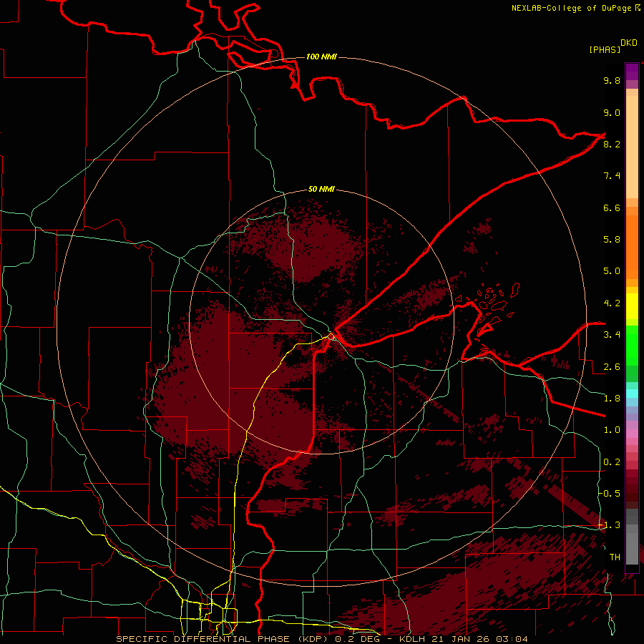Image resolution: width=644 pixels, height=644 pixels.
Task: Click the 5.8 value on the color scale
Action: pyautogui.click(x=612, y=240)
